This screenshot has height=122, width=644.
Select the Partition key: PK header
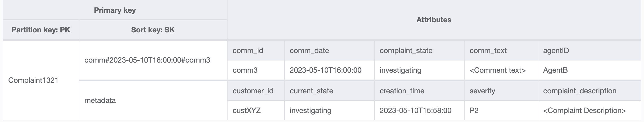[x=41, y=30]
